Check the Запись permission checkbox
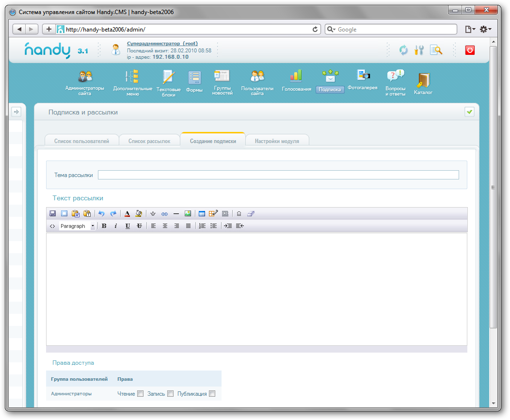 coord(170,394)
